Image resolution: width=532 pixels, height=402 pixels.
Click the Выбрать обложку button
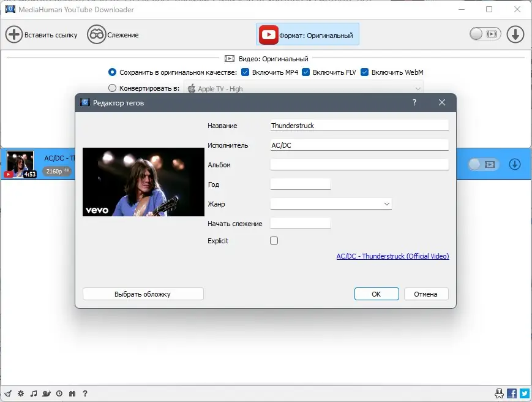[143, 294]
